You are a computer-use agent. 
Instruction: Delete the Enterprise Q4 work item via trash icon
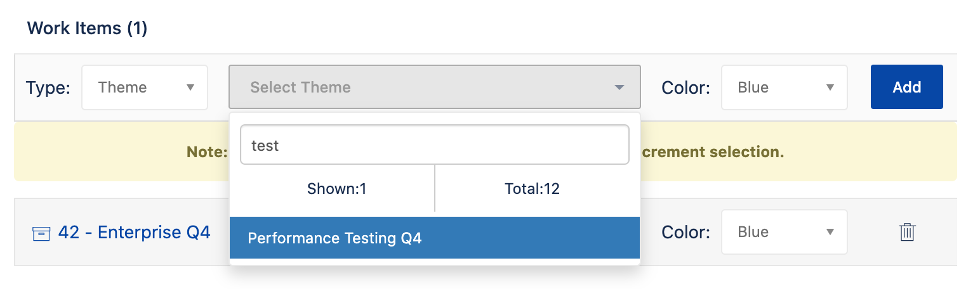[908, 232]
